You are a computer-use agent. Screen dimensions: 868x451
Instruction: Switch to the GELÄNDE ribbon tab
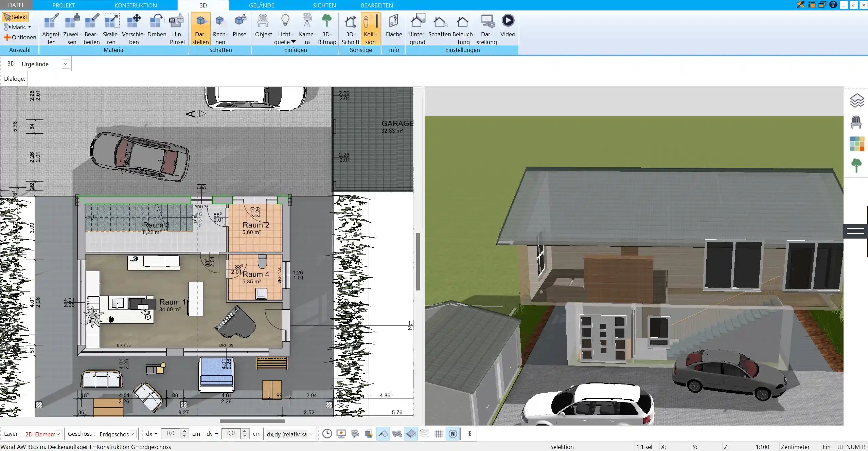click(x=262, y=5)
